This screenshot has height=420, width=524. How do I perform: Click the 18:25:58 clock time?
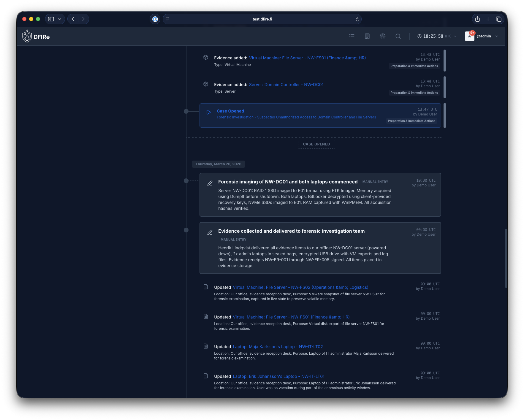pos(433,36)
